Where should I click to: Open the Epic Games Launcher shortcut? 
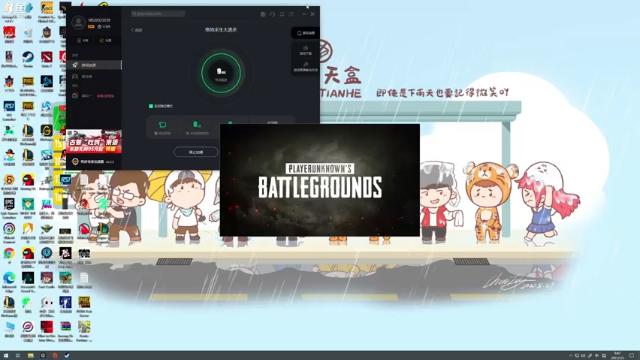pos(9,207)
